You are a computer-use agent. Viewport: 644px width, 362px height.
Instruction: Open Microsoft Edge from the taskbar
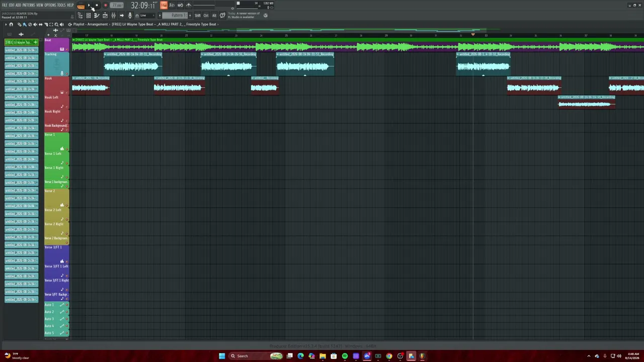[300, 356]
